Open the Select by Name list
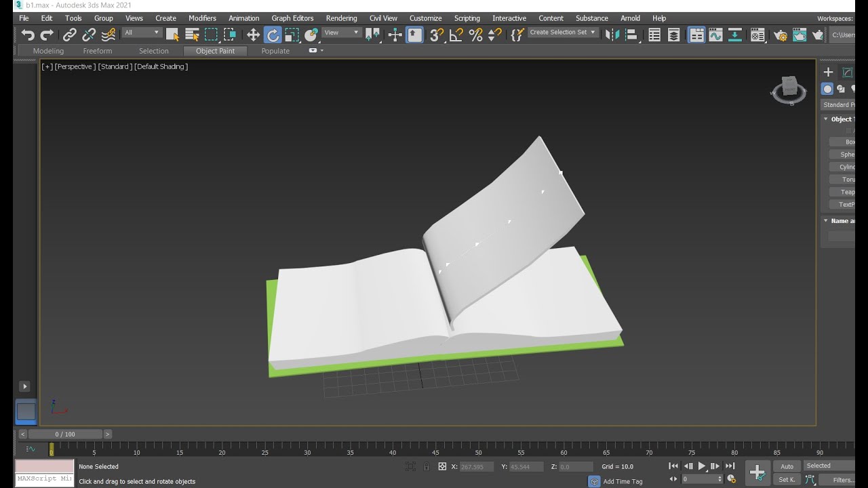The height and width of the screenshot is (488, 868). tap(192, 35)
